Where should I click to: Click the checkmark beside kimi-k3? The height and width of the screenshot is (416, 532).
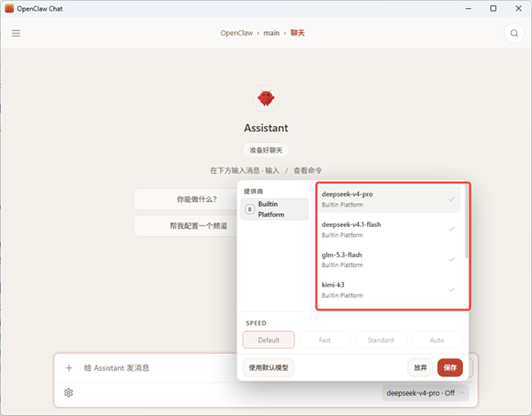pyautogui.click(x=451, y=290)
